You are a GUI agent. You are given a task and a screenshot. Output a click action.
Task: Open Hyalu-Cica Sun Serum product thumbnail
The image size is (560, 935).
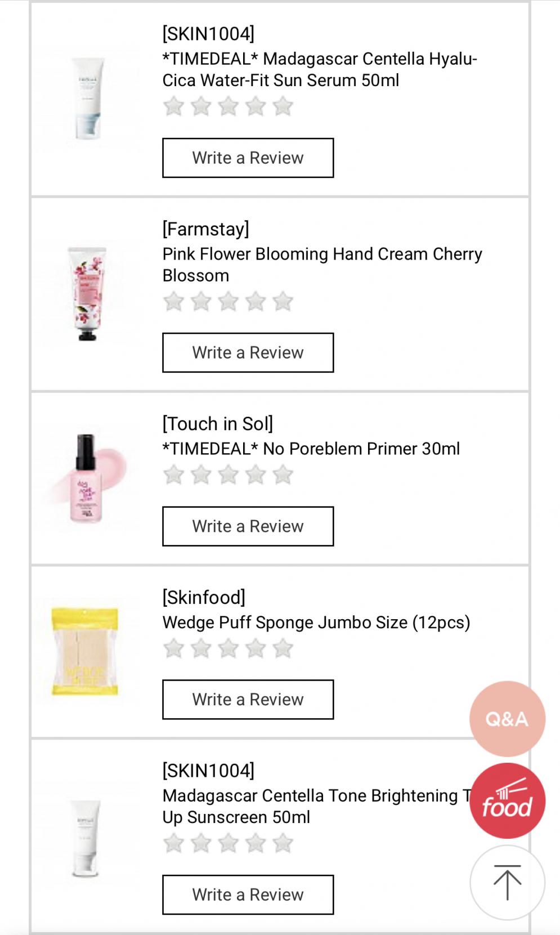point(87,99)
